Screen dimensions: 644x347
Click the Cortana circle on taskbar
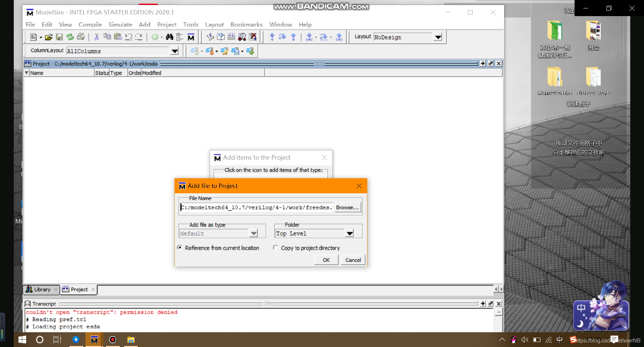[x=40, y=340]
